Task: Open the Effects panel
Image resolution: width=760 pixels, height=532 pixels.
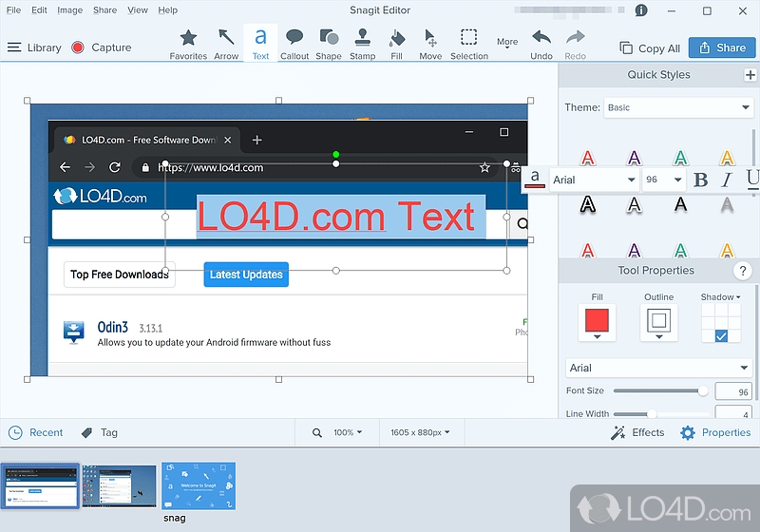Action: click(x=637, y=432)
